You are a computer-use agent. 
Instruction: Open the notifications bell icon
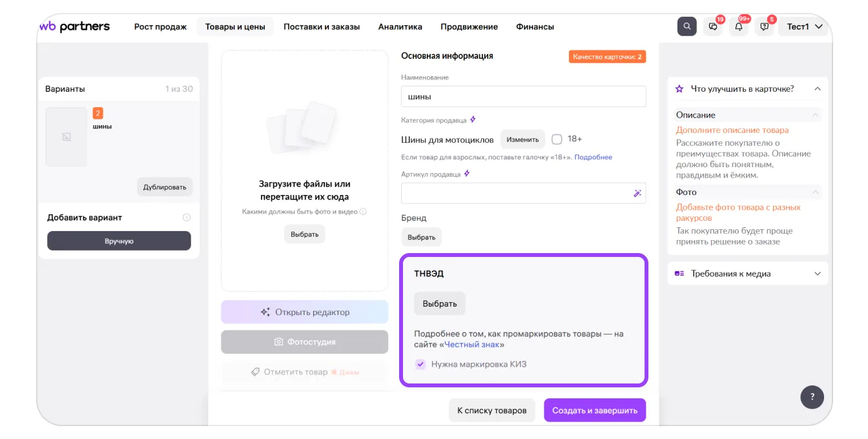739,26
